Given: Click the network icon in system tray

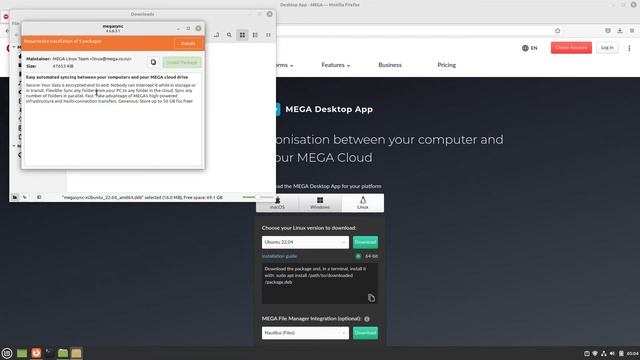Looking at the screenshot, I should point(604,353).
